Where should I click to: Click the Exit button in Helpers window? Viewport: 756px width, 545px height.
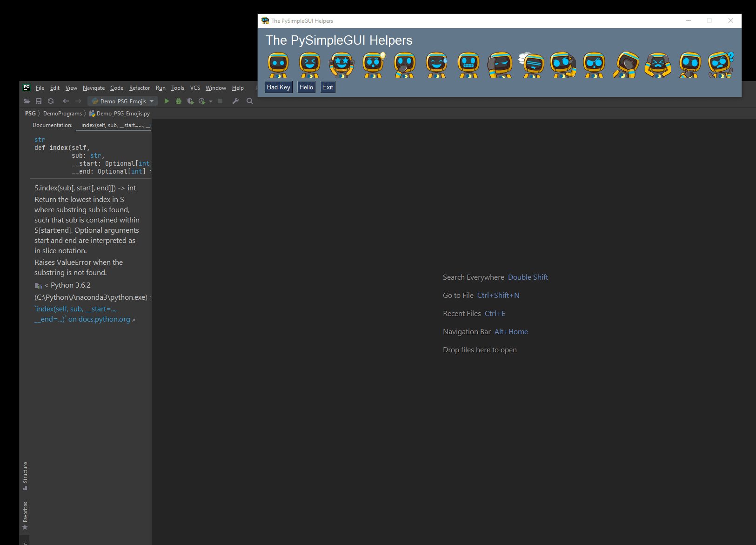coord(328,87)
